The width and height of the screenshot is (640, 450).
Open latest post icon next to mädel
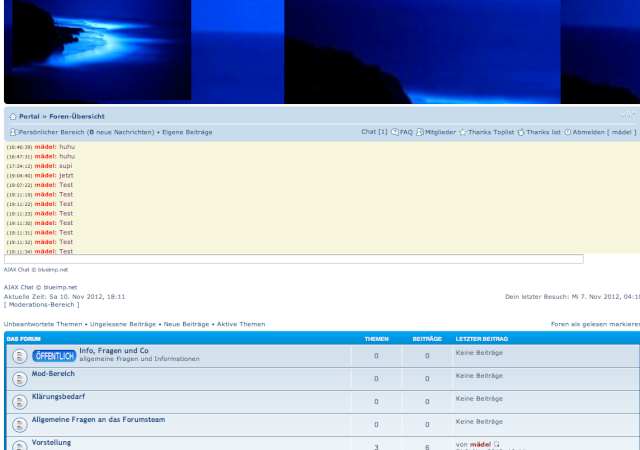click(x=497, y=444)
